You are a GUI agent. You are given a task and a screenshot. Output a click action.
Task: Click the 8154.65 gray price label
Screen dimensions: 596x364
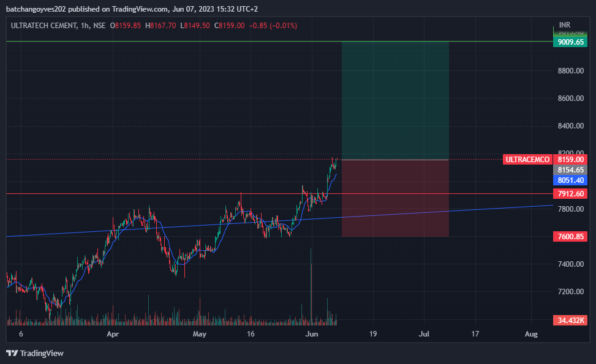[570, 169]
